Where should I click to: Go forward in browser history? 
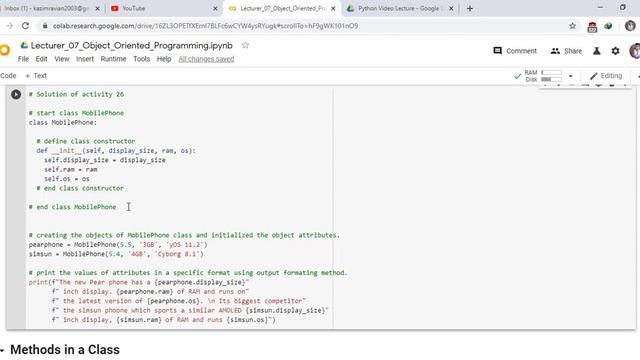point(9,26)
